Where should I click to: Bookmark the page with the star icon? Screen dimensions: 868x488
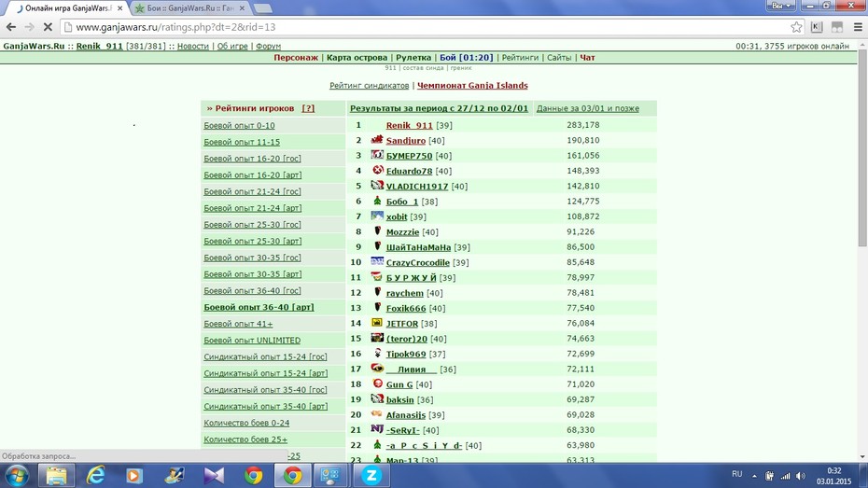[796, 26]
